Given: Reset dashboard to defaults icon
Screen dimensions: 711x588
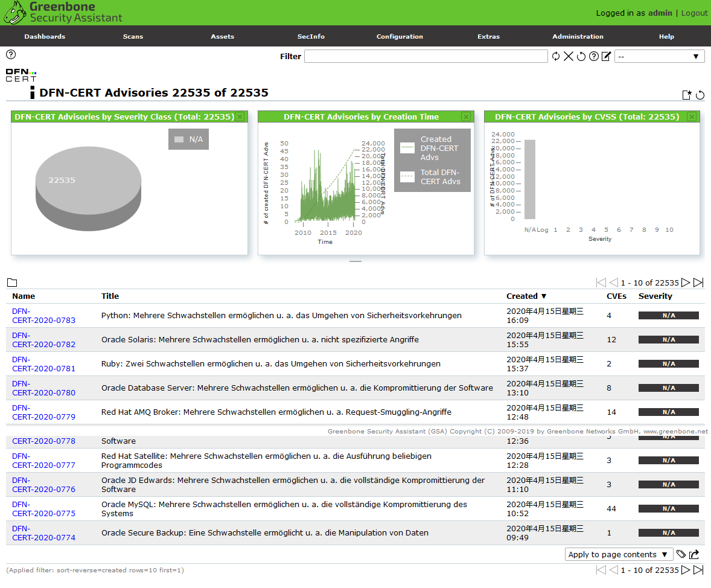Looking at the screenshot, I should (x=700, y=95).
